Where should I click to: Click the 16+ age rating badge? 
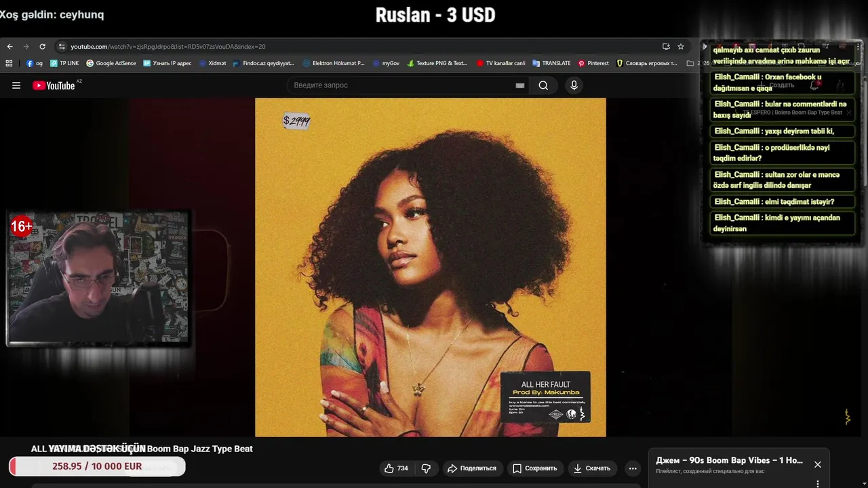pyautogui.click(x=22, y=226)
